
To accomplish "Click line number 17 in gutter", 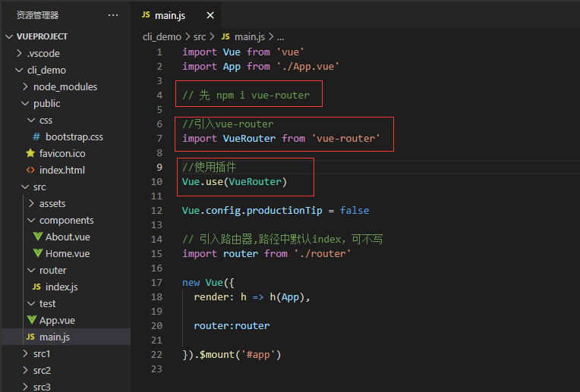I will [156, 283].
